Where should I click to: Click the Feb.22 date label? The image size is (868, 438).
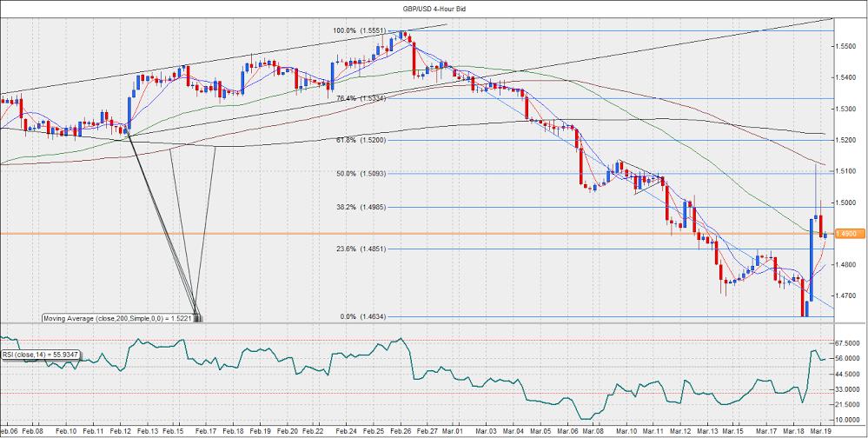pos(314,430)
